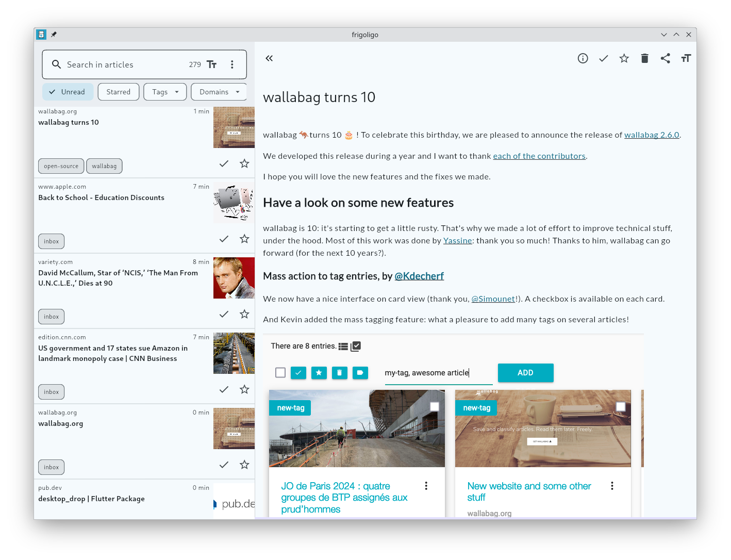Click inbox tag on wallabag.org article
Screen dimensions: 731x560
pos(52,467)
